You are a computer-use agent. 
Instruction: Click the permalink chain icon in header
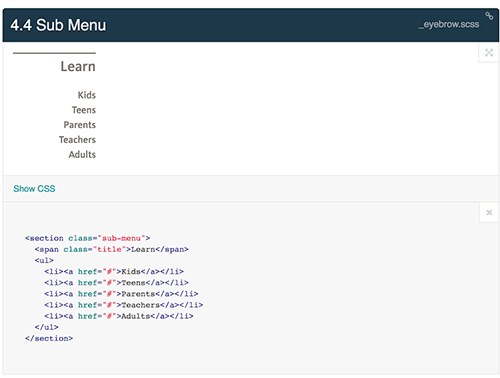[489, 16]
